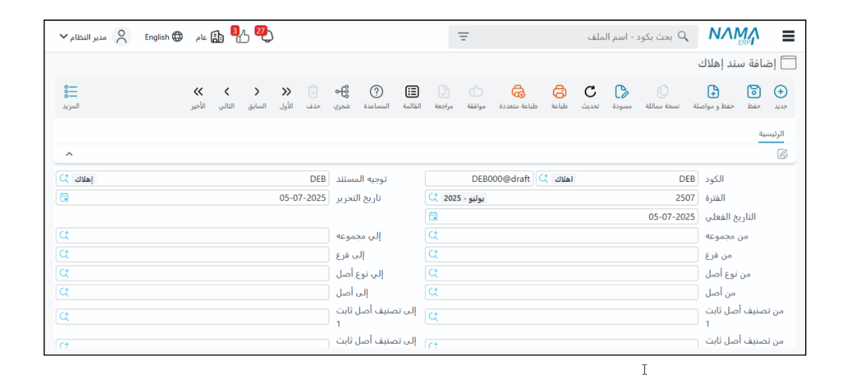Open the شجري (Tree) view icon

pos(342,92)
